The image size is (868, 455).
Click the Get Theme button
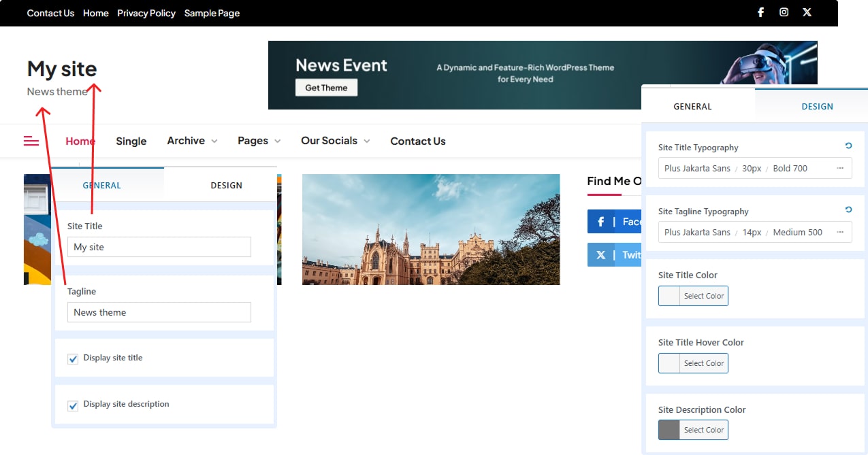tap(326, 88)
